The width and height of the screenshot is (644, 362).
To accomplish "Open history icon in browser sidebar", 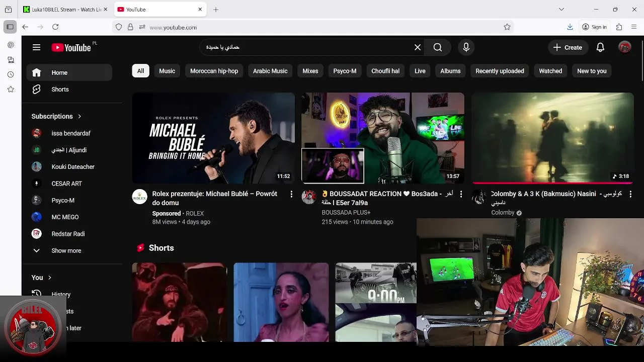I will click(x=11, y=74).
